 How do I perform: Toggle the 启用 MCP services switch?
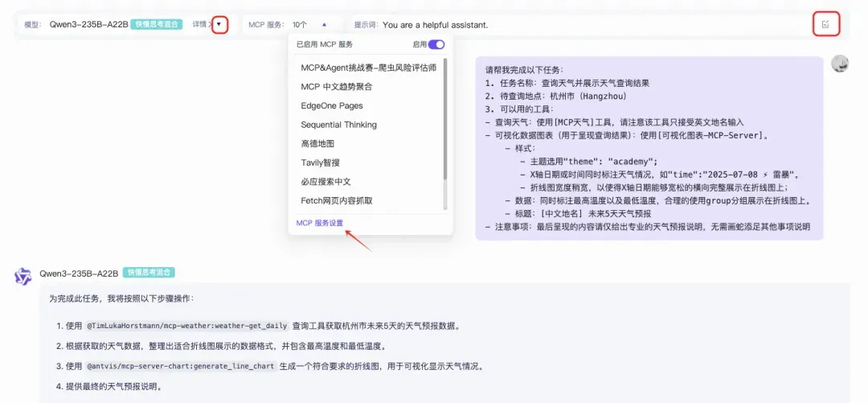[x=436, y=44]
